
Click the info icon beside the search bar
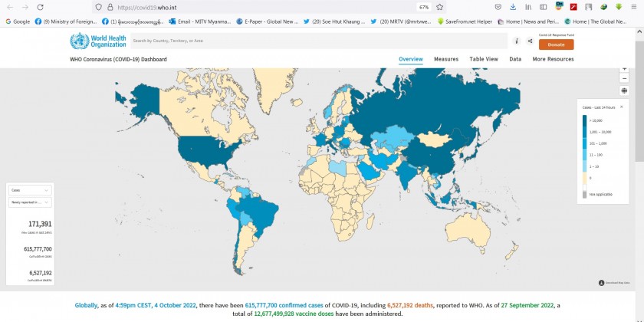(517, 41)
